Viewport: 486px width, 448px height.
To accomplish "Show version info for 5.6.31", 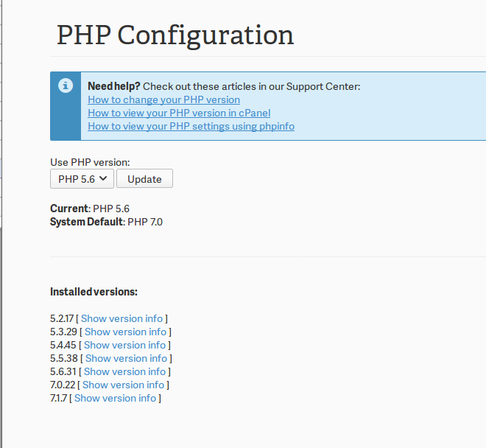I will 124,371.
